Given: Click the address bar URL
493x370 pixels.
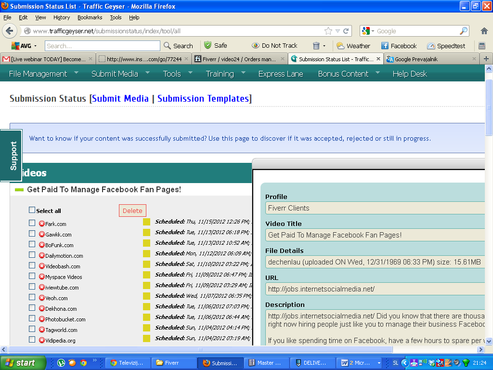Looking at the screenshot, I should point(107,31).
